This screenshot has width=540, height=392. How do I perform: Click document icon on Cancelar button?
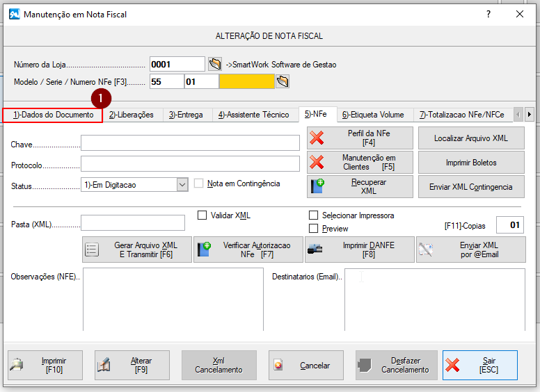pyautogui.click(x=278, y=365)
